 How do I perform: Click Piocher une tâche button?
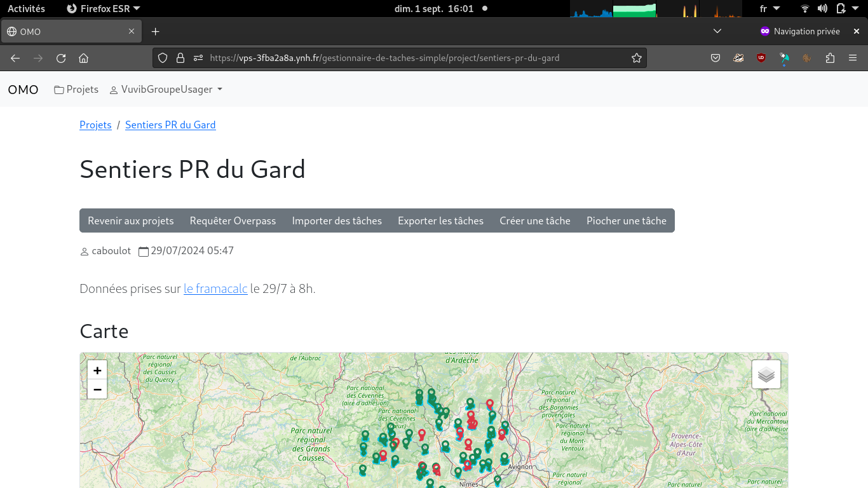coord(626,221)
